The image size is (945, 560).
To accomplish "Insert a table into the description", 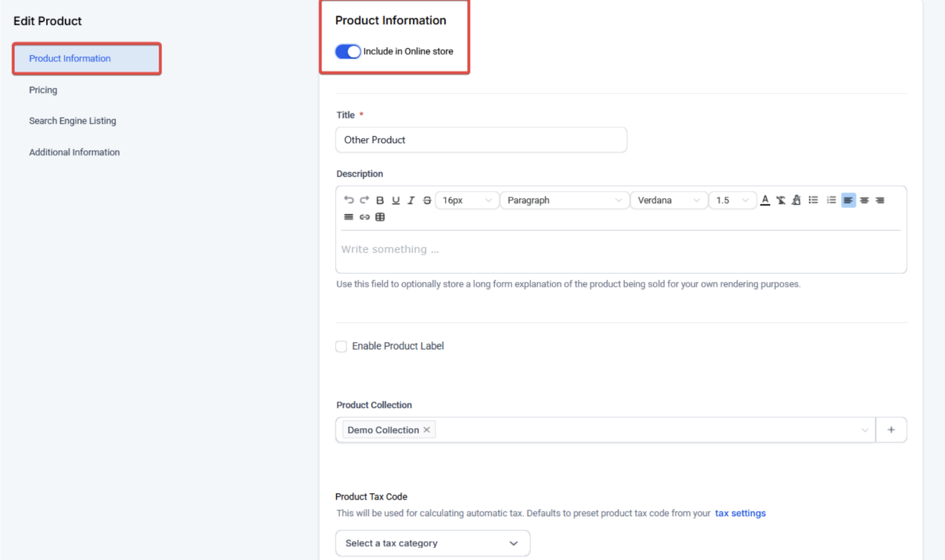I will [x=380, y=217].
